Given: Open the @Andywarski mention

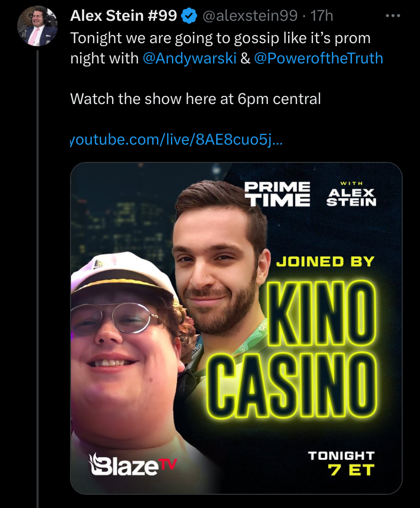Looking at the screenshot, I should click(x=189, y=58).
